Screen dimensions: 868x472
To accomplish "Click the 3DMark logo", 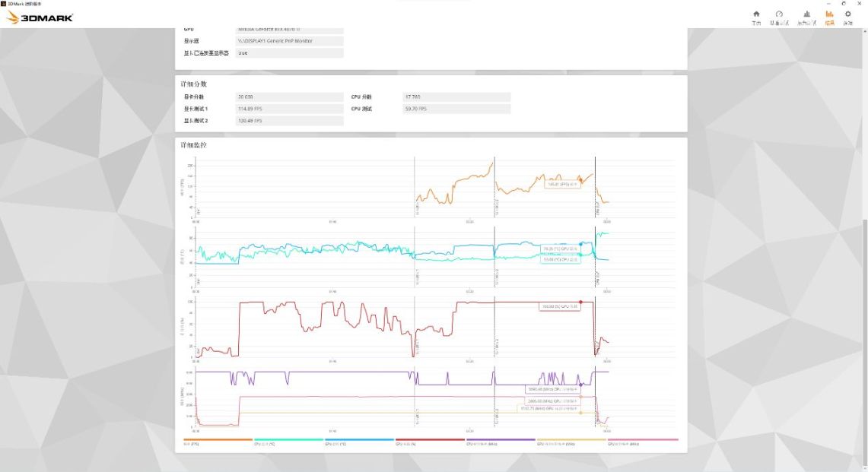I will (x=40, y=17).
